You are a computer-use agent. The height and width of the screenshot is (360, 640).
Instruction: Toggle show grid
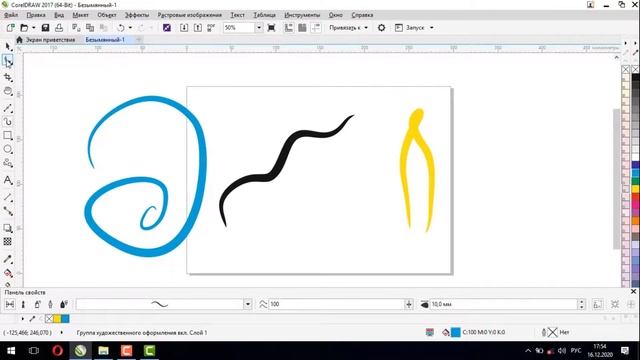point(302,28)
